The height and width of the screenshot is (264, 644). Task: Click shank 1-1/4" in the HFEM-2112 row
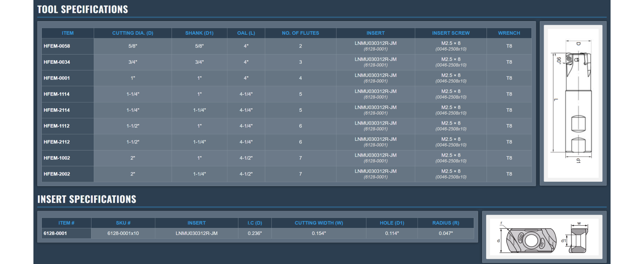[x=199, y=142]
